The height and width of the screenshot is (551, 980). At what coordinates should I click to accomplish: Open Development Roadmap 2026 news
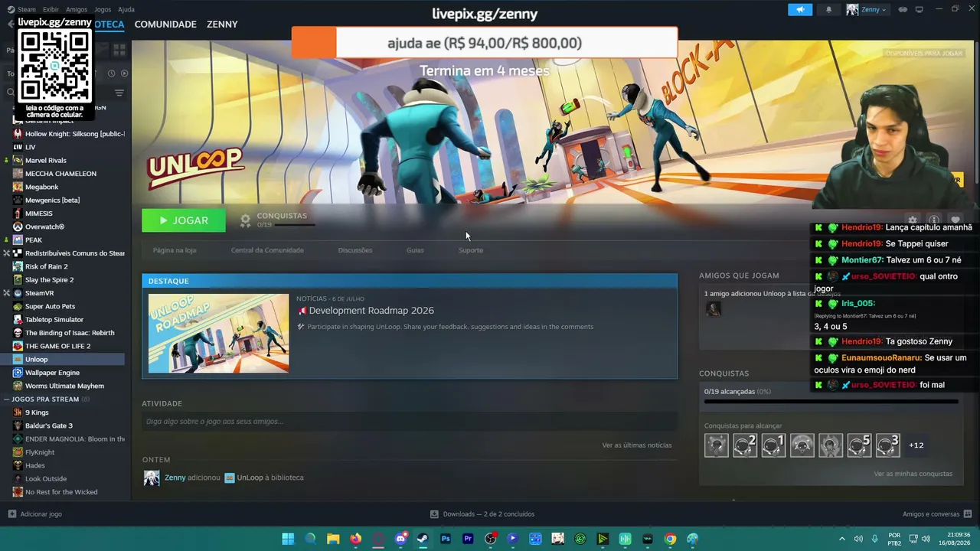371,311
